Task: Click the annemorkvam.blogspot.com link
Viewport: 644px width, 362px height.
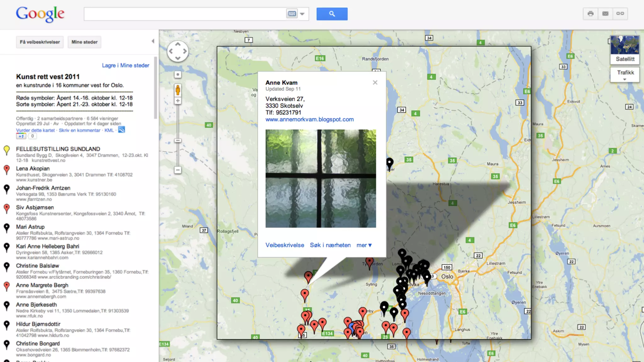Action: [309, 119]
